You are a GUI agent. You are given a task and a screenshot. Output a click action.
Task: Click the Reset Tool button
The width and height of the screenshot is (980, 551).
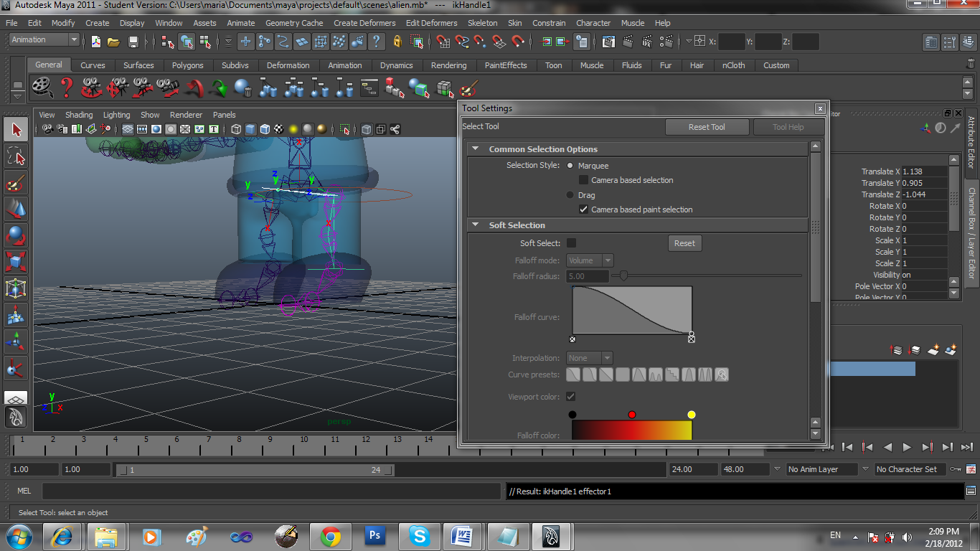coord(707,127)
